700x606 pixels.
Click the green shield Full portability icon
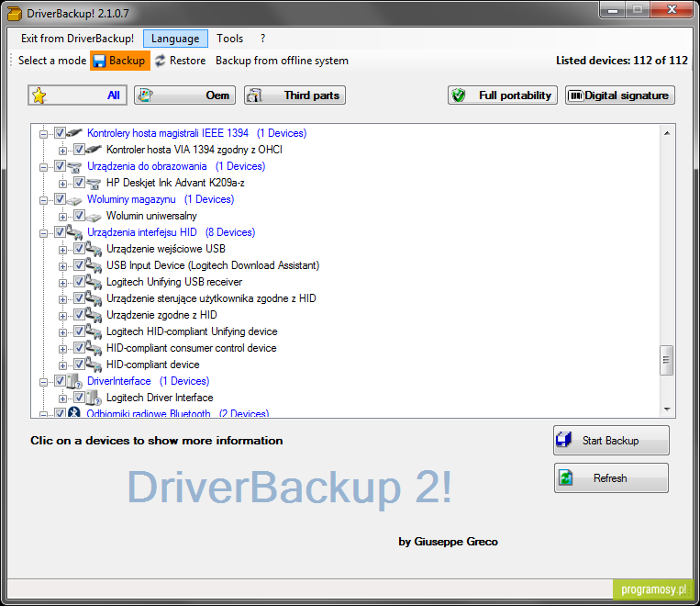459,95
